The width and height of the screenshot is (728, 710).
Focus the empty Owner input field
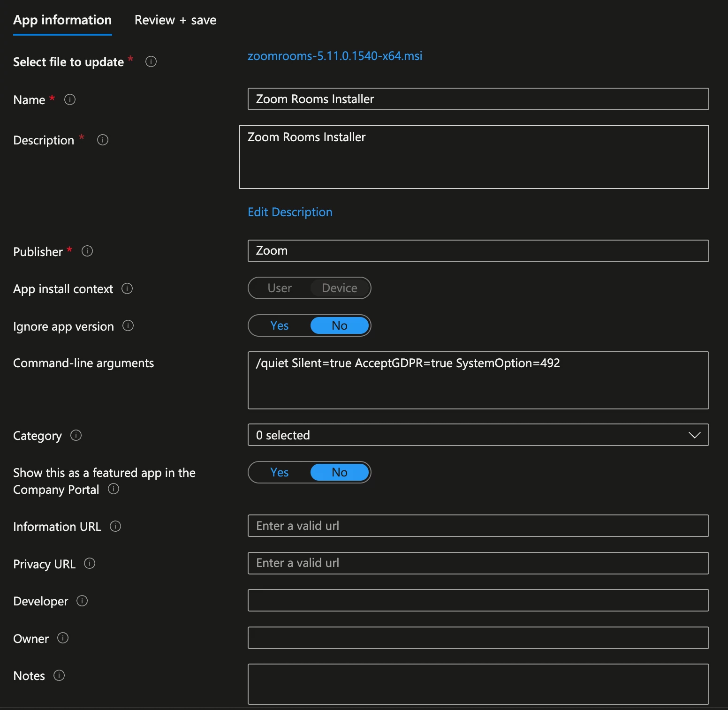click(478, 638)
